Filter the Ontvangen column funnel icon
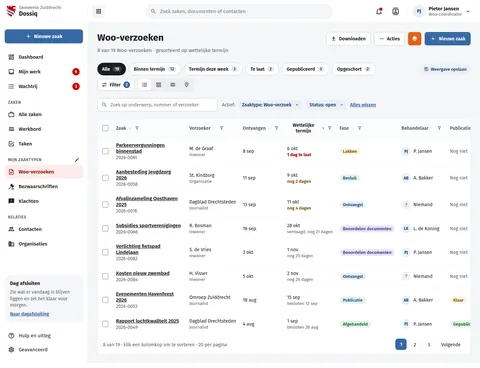480x368 pixels. coord(276,128)
